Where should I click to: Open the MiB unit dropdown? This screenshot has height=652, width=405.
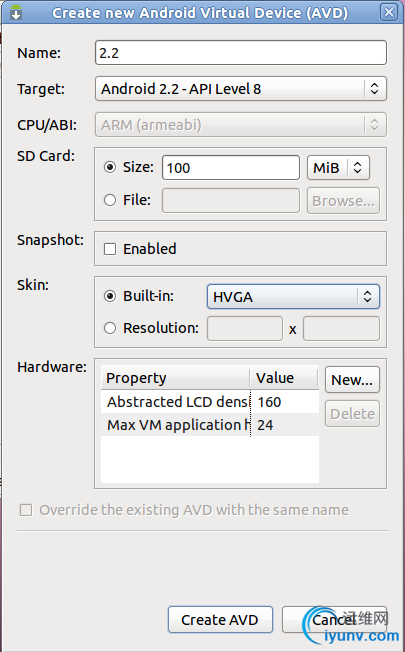pos(338,168)
